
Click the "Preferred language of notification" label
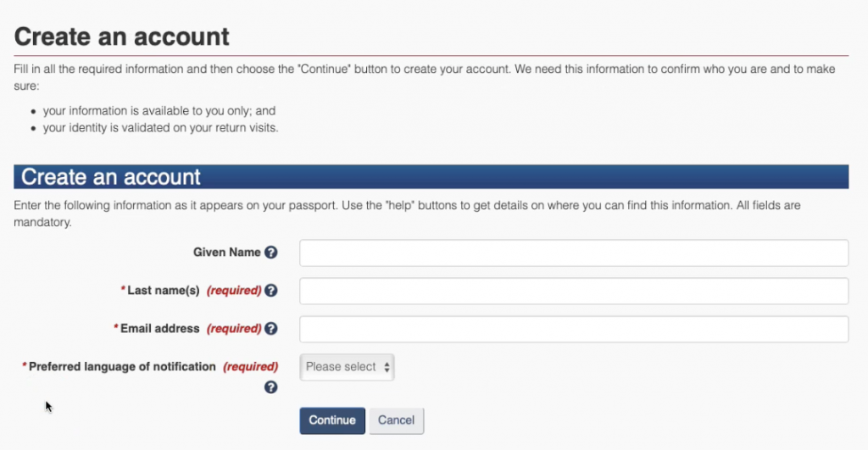122,367
